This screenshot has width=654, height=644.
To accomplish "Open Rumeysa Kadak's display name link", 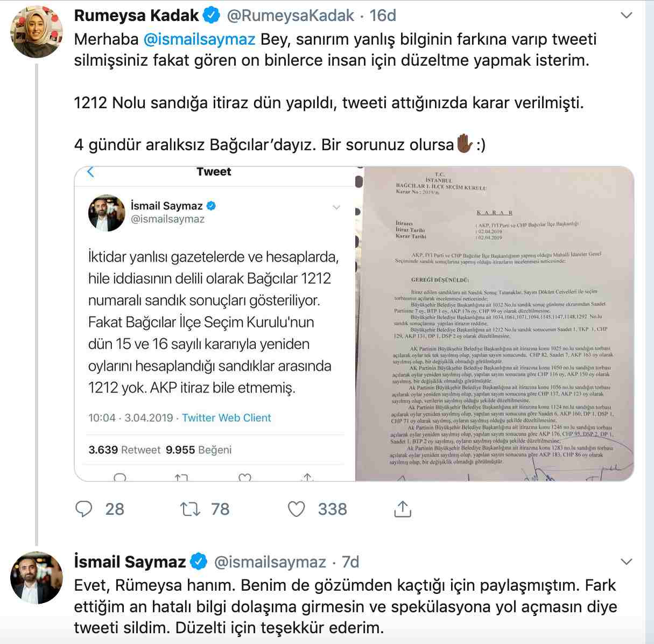I will [136, 16].
